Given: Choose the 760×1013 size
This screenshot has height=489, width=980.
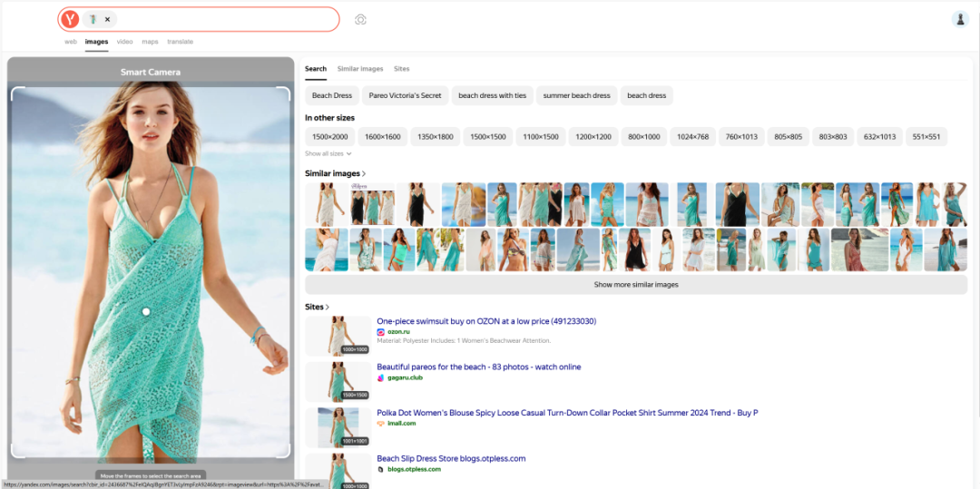Looking at the screenshot, I should pyautogui.click(x=742, y=137).
